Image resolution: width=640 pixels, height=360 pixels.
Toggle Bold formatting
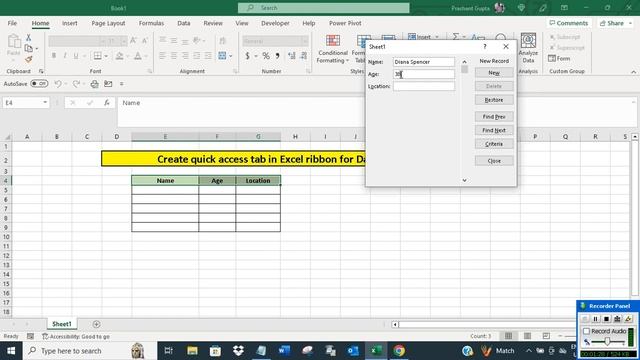click(54, 56)
